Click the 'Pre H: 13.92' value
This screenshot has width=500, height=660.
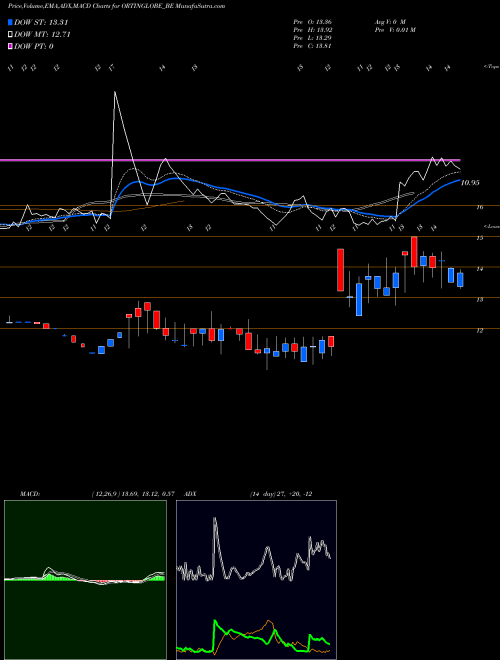pyautogui.click(x=313, y=30)
